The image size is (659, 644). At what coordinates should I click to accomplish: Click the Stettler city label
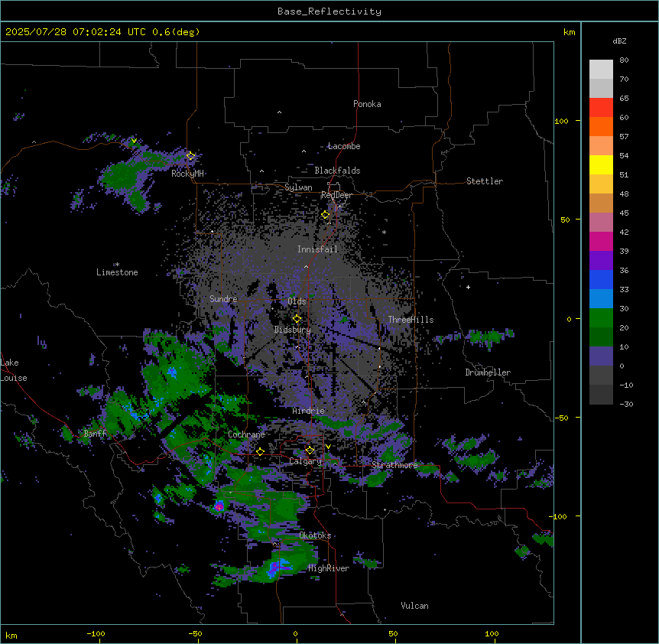tap(485, 181)
